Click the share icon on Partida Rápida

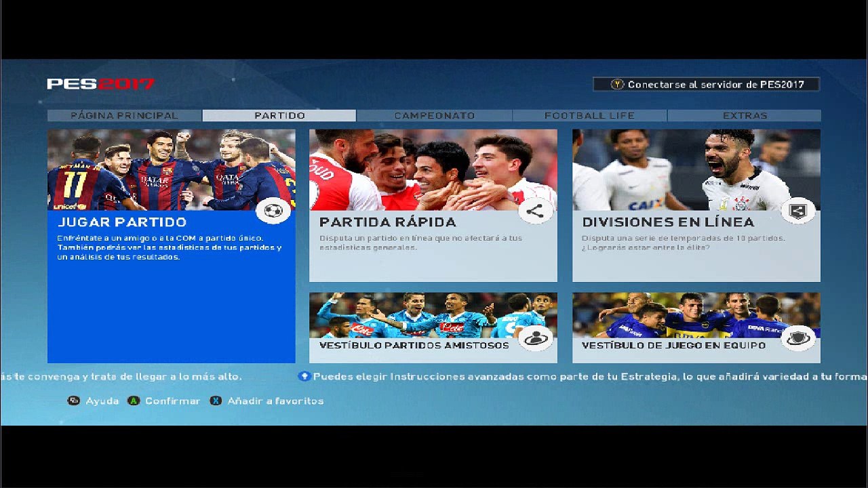pos(535,211)
